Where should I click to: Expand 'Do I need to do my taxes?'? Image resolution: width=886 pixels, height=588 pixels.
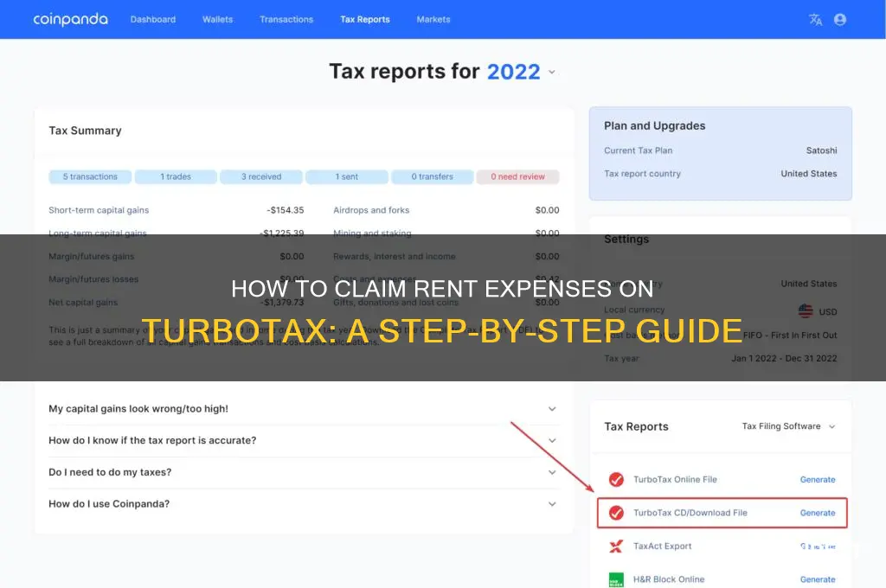click(303, 472)
